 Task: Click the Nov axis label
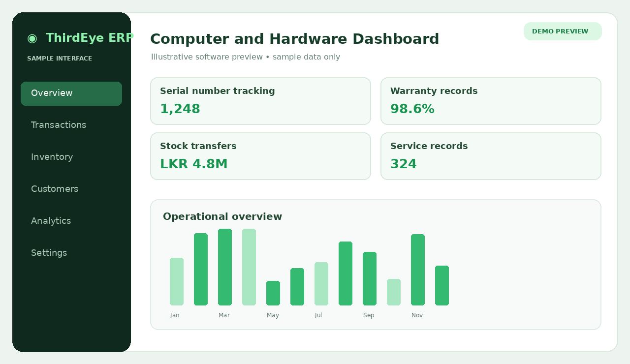(x=417, y=315)
